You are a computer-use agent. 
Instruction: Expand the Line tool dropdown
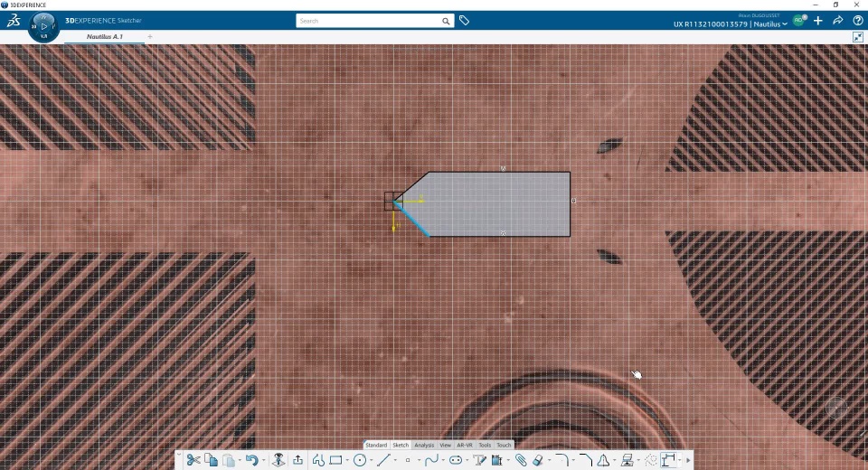click(395, 461)
